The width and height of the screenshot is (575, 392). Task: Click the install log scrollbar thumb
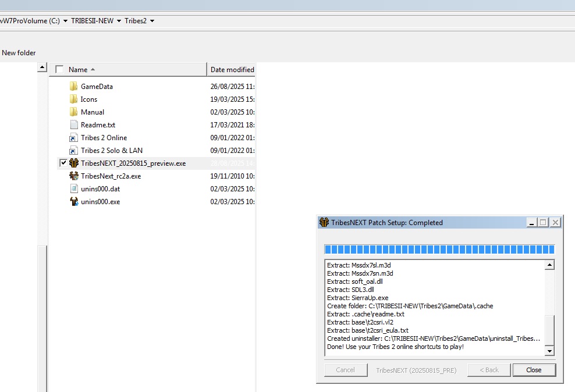(x=549, y=330)
